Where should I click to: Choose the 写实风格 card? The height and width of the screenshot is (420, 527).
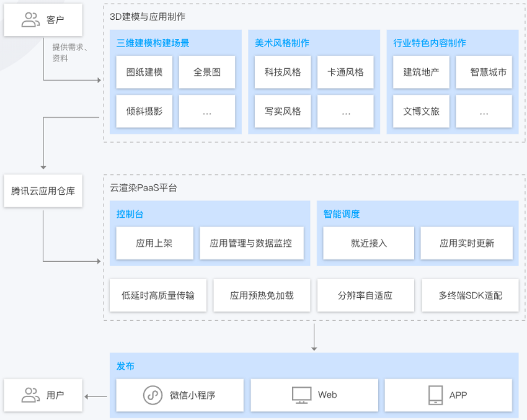click(283, 111)
